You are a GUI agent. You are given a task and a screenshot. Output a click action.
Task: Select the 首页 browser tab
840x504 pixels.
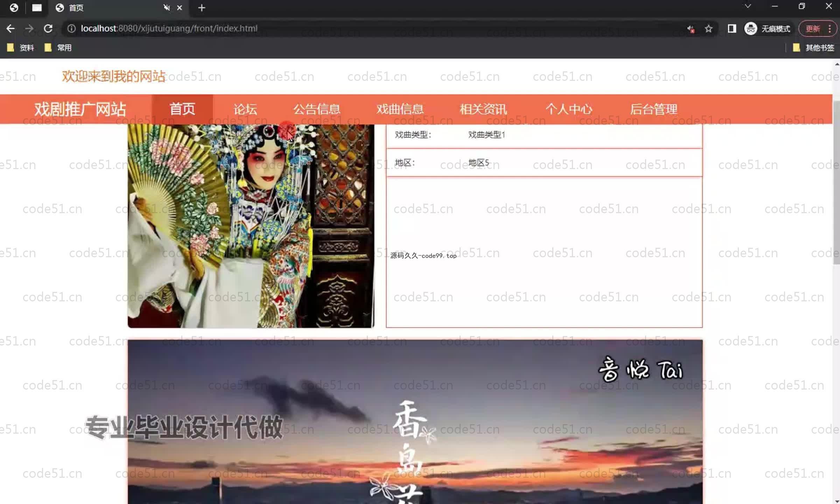coord(119,8)
